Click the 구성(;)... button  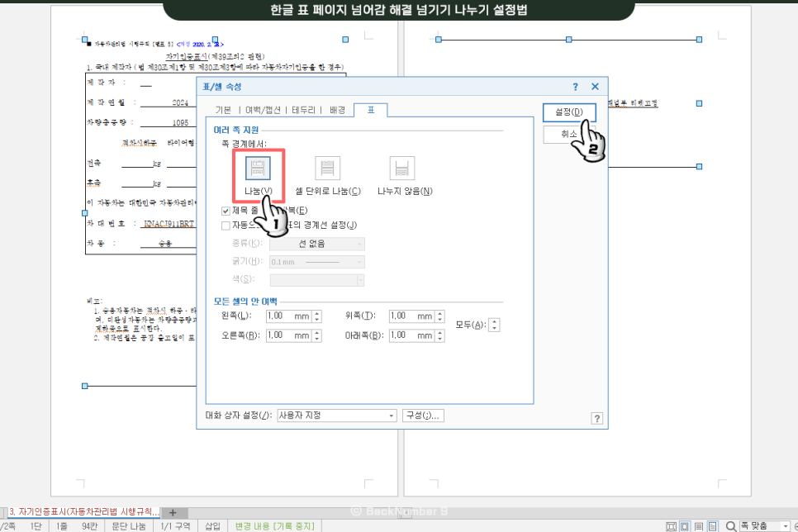click(423, 416)
